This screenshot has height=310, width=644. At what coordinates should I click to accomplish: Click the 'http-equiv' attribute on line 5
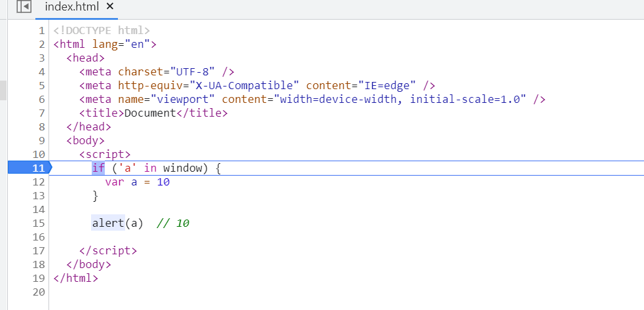150,85
